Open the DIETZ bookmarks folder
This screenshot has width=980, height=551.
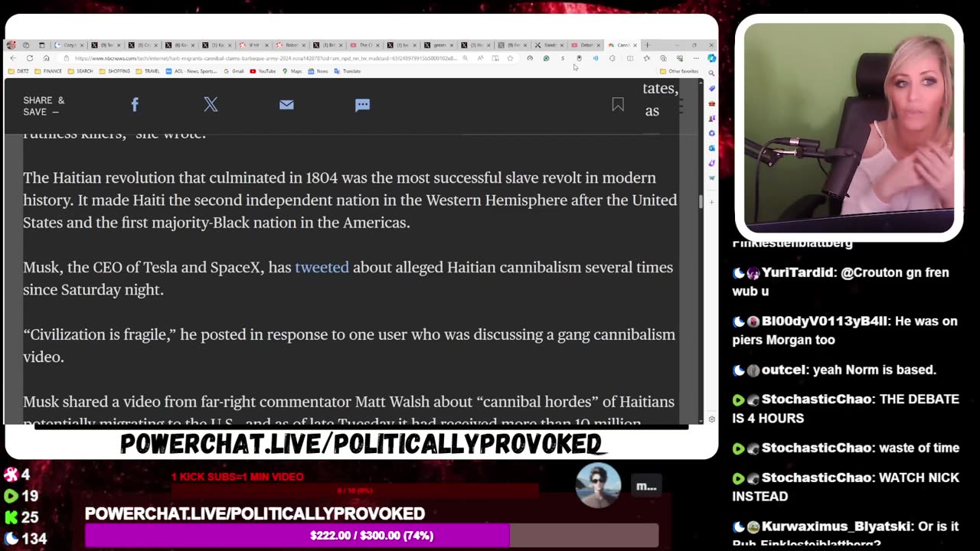click(18, 71)
